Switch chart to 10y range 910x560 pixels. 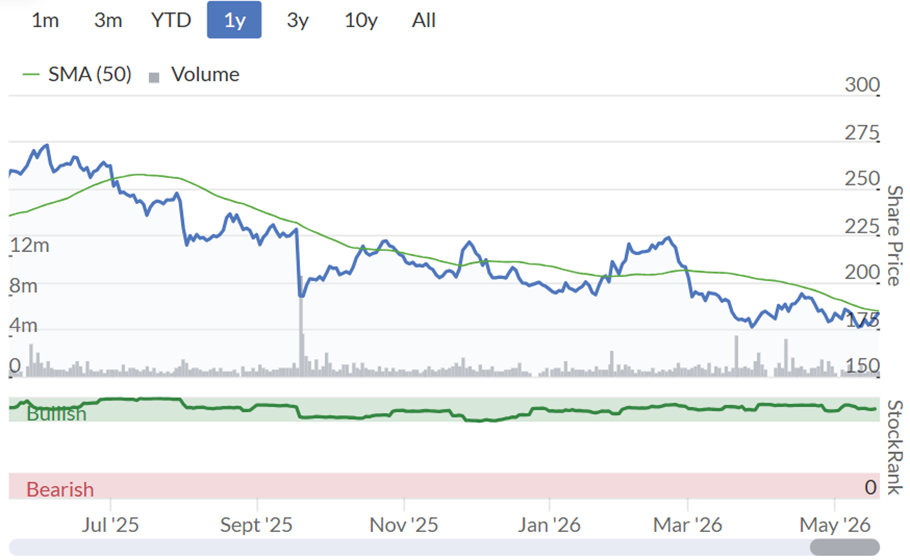pos(361,20)
